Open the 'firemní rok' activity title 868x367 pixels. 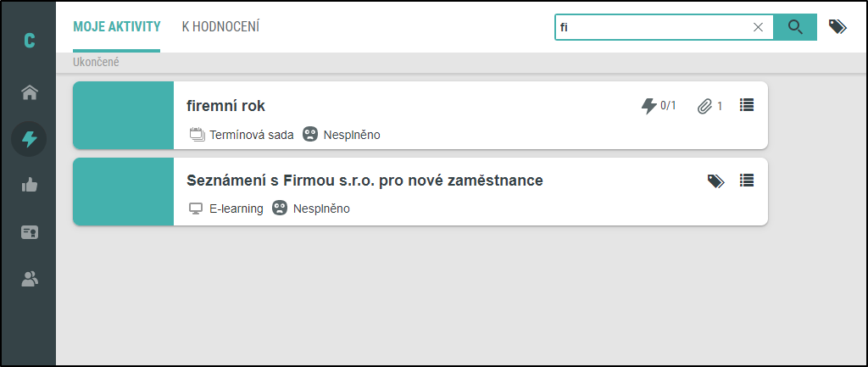225,106
